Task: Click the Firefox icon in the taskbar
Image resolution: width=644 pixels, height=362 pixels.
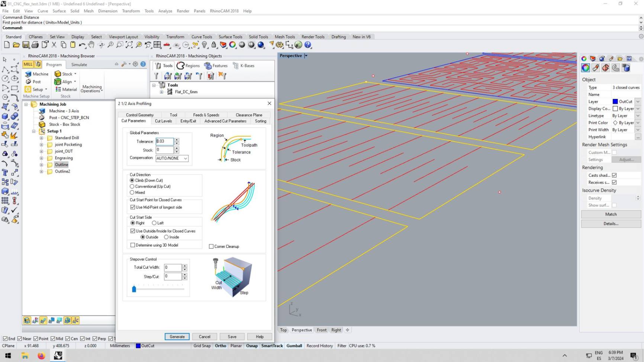Action: (x=41, y=356)
